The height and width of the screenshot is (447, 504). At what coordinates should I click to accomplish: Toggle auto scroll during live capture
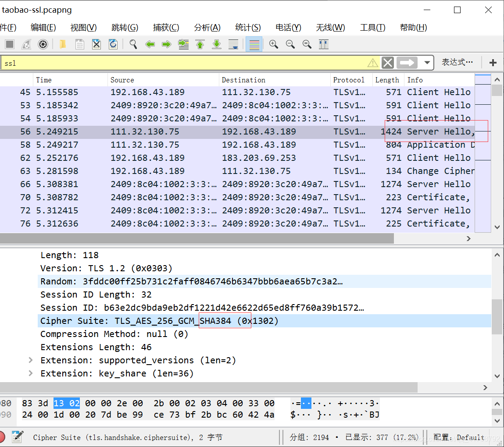pyautogui.click(x=233, y=44)
